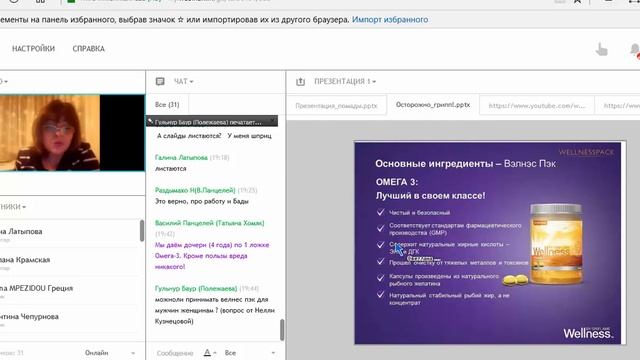640x360 pixels.
Task: Click the Сообщение message input field
Action: coord(175,353)
